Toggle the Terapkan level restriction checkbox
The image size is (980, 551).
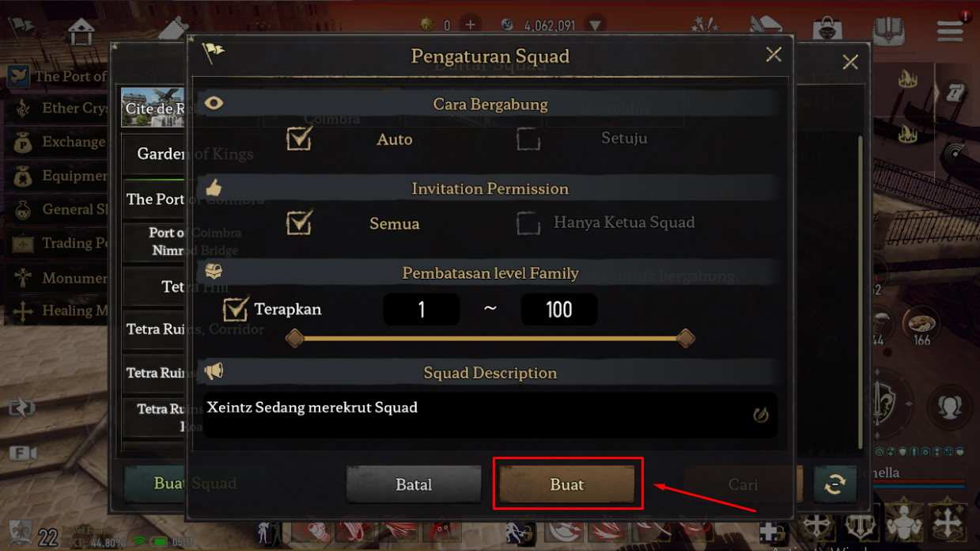click(236, 309)
